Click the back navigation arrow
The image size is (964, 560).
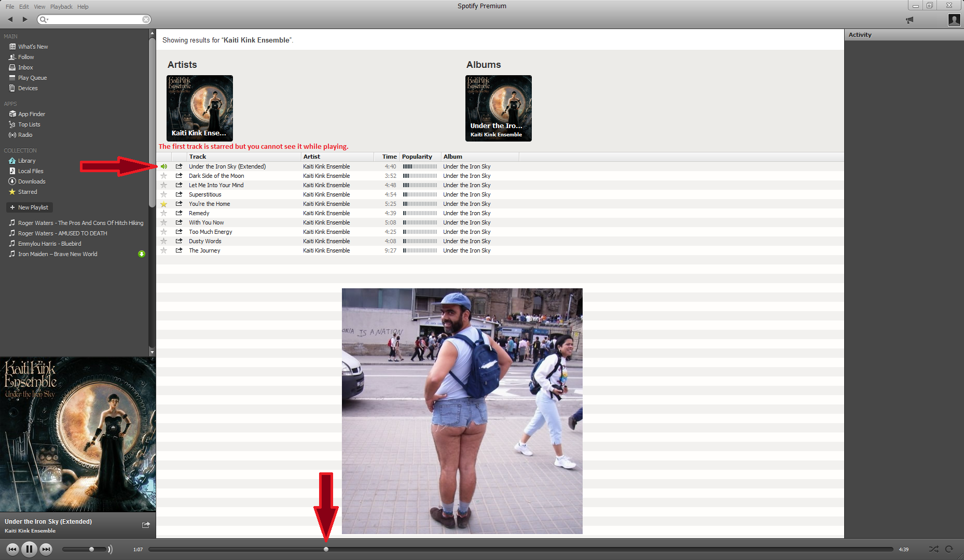click(10, 19)
